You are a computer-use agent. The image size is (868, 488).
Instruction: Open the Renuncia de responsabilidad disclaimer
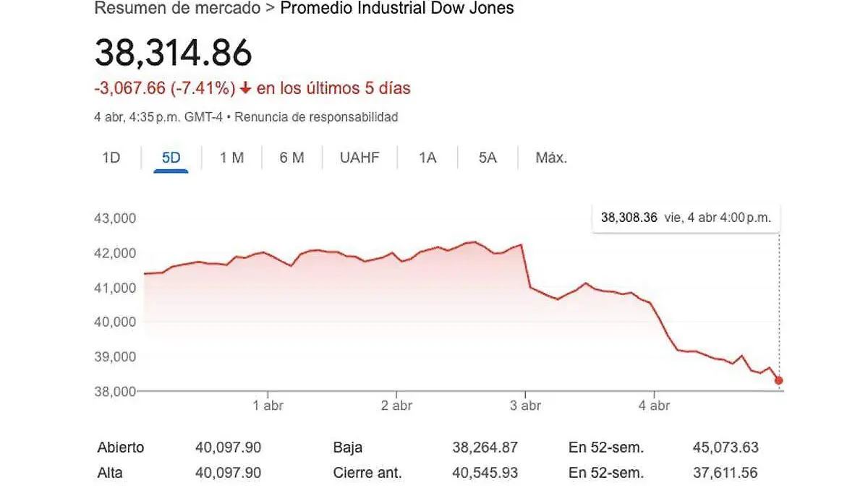click(318, 117)
